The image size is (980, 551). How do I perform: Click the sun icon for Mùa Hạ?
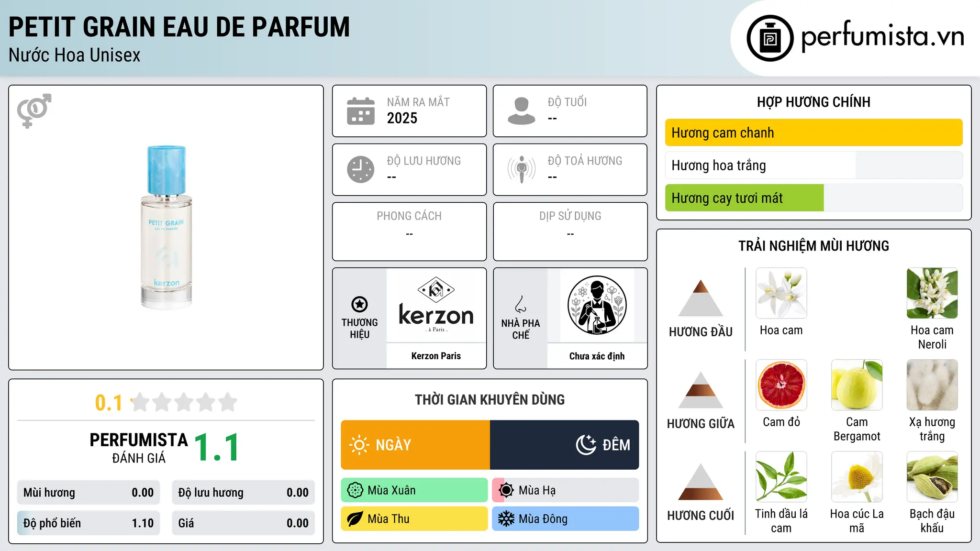(x=506, y=490)
